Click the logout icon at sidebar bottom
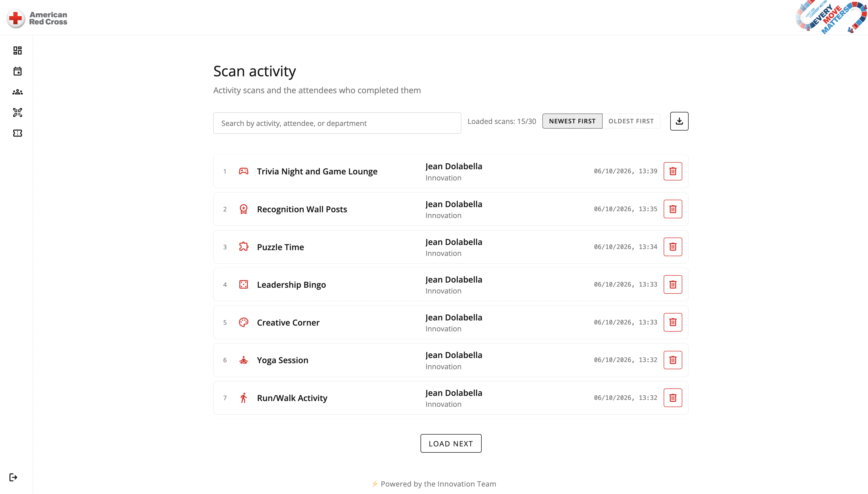 (13, 477)
